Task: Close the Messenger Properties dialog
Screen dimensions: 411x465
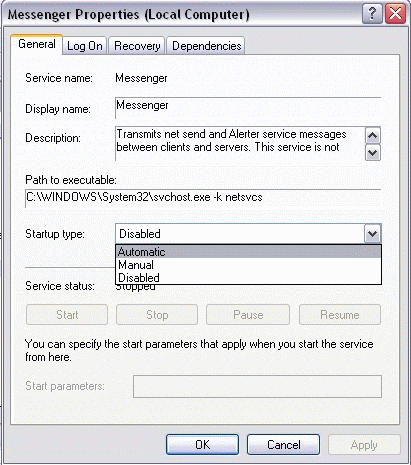Action: [x=395, y=14]
